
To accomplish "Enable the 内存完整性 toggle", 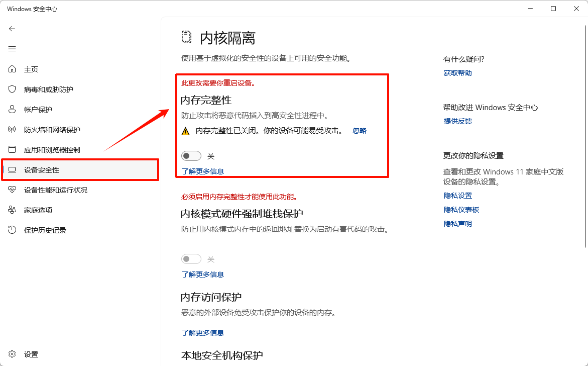I will [191, 156].
